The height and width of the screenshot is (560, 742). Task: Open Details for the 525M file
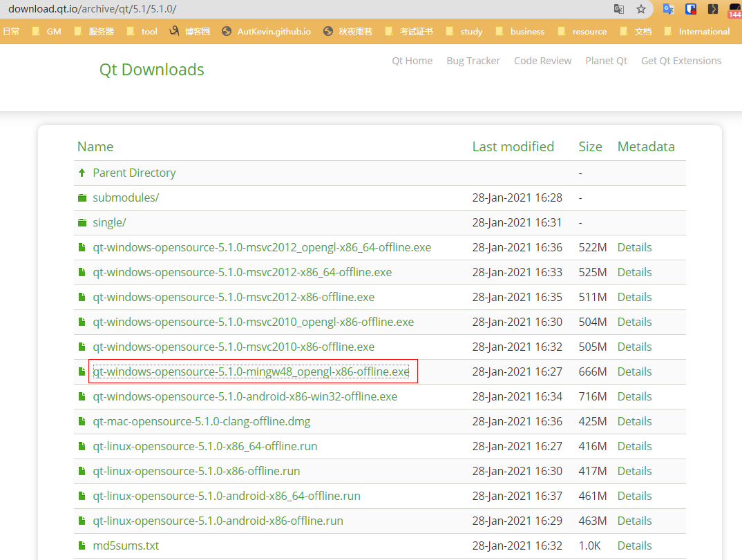[x=635, y=273]
